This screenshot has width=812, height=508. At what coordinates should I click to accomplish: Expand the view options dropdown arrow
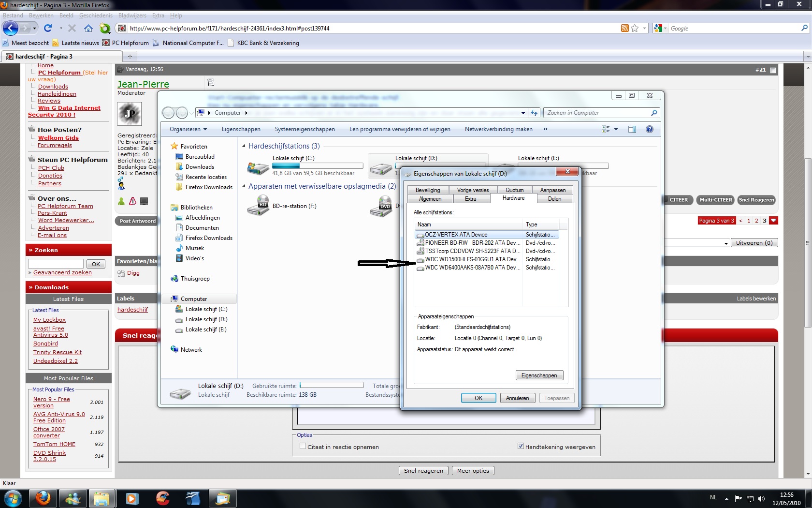point(616,129)
